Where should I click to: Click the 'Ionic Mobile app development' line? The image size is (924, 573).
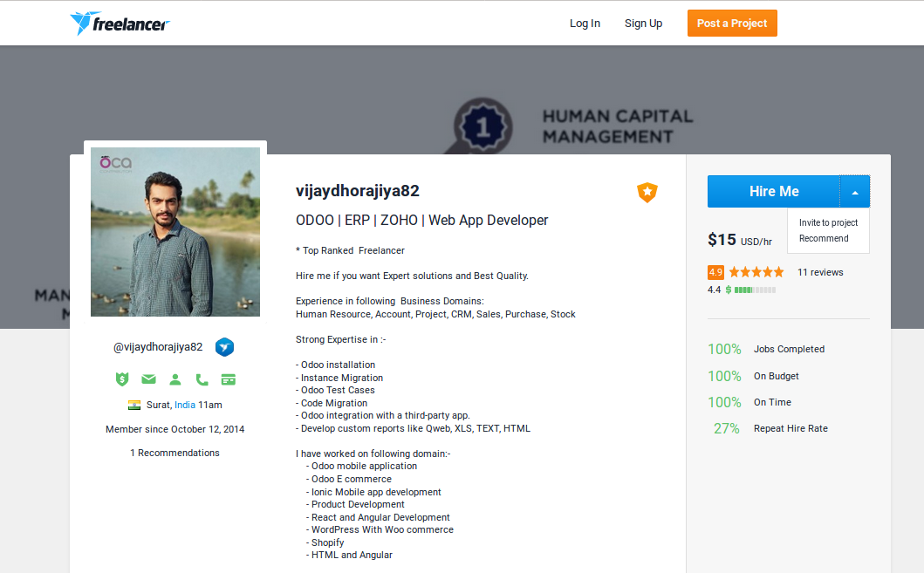373,492
